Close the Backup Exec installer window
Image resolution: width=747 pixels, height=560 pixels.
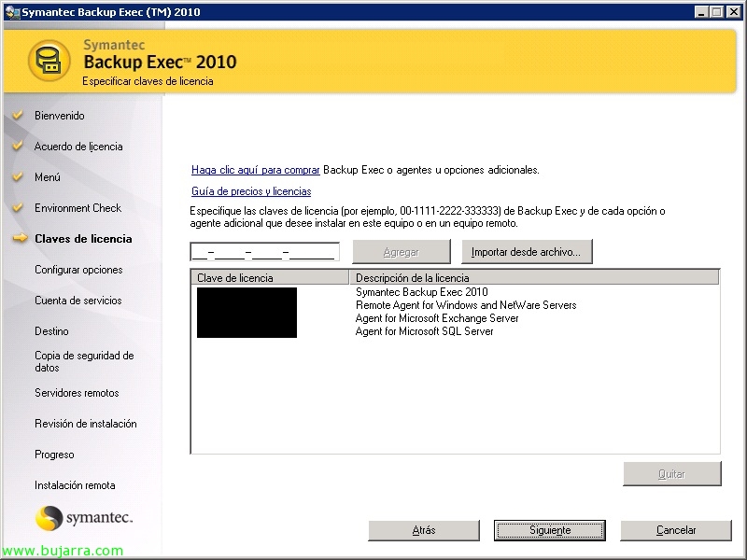point(734,12)
